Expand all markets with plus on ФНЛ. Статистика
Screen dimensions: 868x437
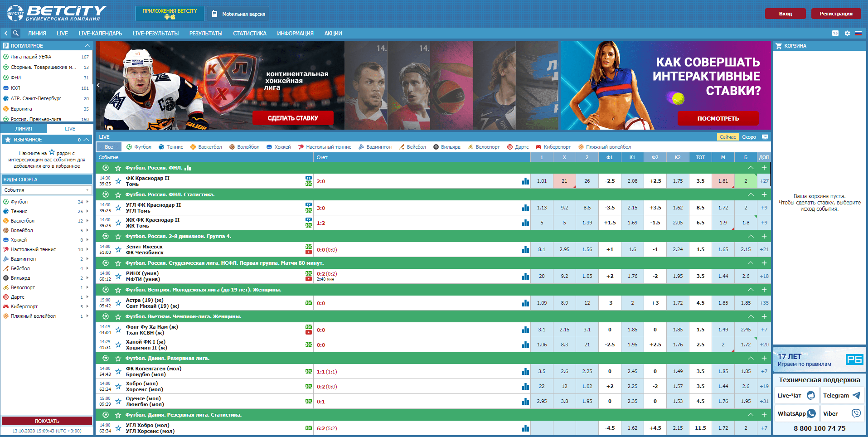[764, 194]
